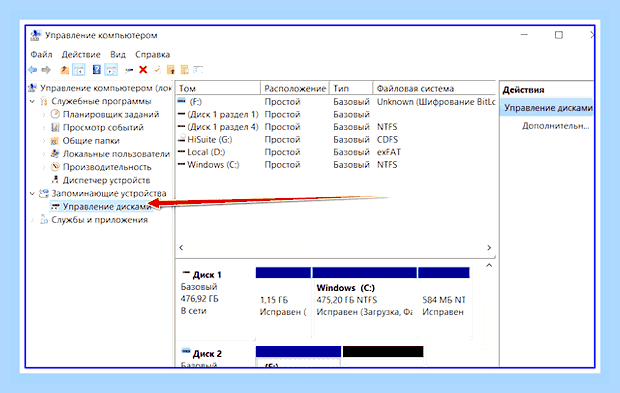The height and width of the screenshot is (393, 620).
Task: Sort by the Тип column header
Action: pyautogui.click(x=351, y=88)
